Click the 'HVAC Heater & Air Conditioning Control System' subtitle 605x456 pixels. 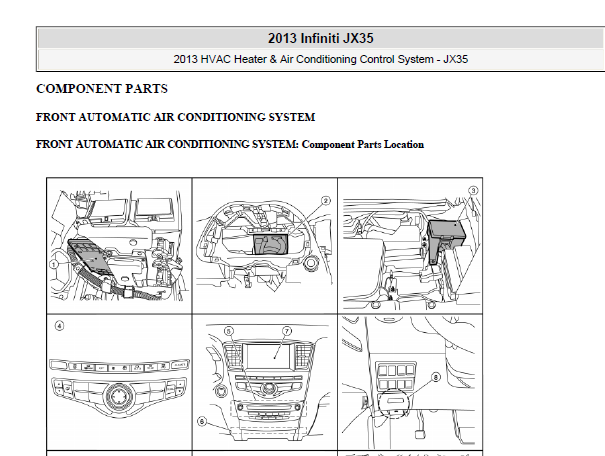click(x=321, y=59)
